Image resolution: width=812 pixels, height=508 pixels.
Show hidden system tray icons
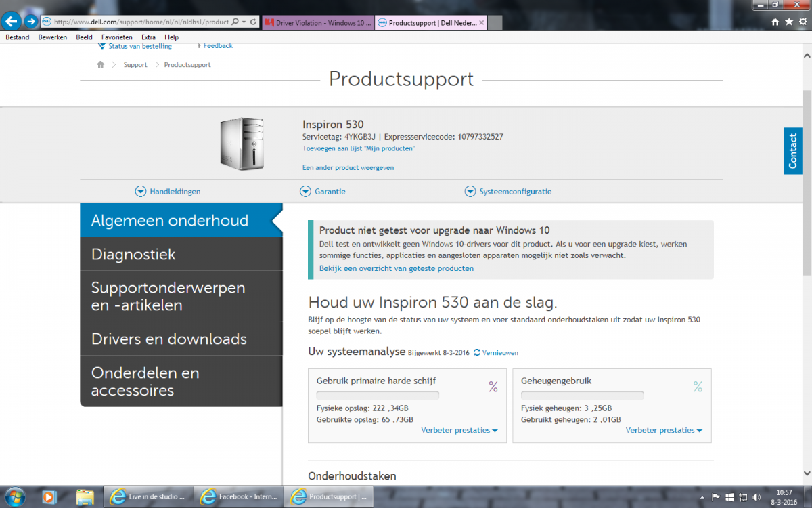[x=704, y=496]
